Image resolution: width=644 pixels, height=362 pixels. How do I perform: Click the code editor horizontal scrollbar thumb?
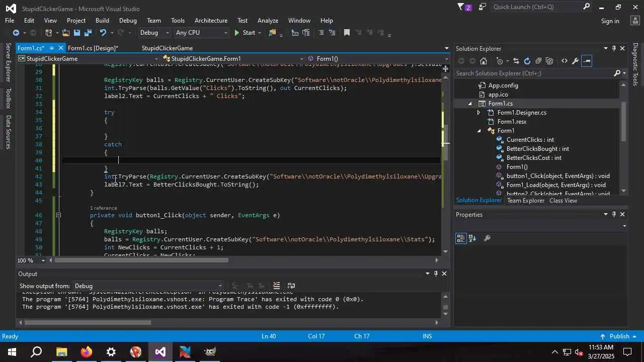point(141,260)
